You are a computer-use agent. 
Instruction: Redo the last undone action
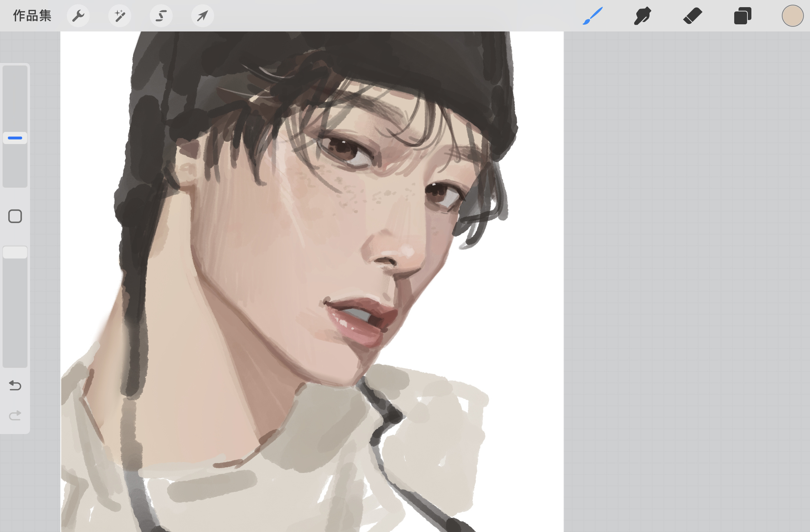15,415
